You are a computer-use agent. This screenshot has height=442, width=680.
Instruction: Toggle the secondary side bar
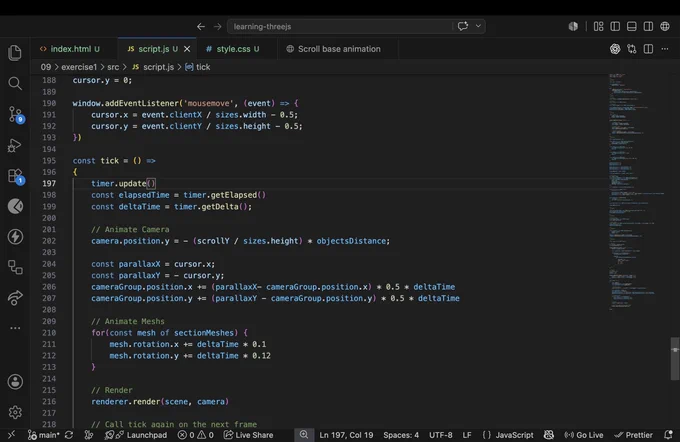point(648,26)
